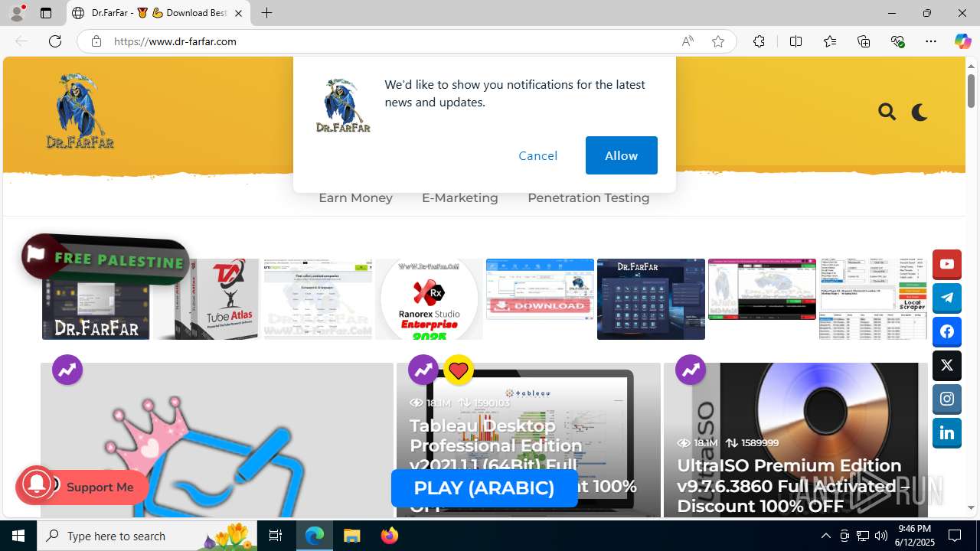Close the Dr.FarFar browser tab
This screenshot has width=980, height=551.
pyautogui.click(x=238, y=13)
